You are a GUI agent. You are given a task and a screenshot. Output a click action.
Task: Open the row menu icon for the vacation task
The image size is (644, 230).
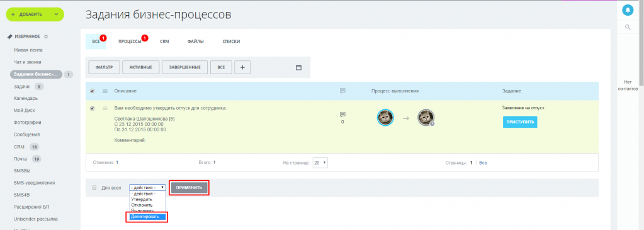[x=105, y=108]
